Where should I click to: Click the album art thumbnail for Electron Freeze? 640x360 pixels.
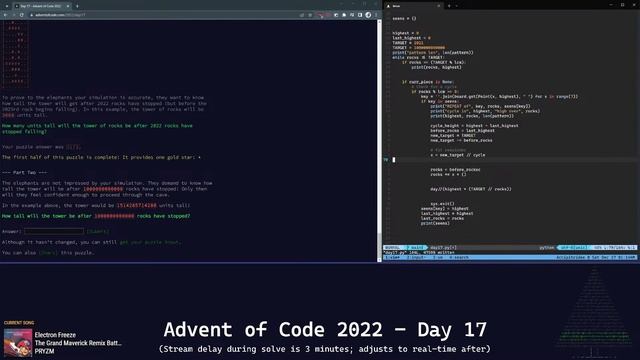[18, 343]
